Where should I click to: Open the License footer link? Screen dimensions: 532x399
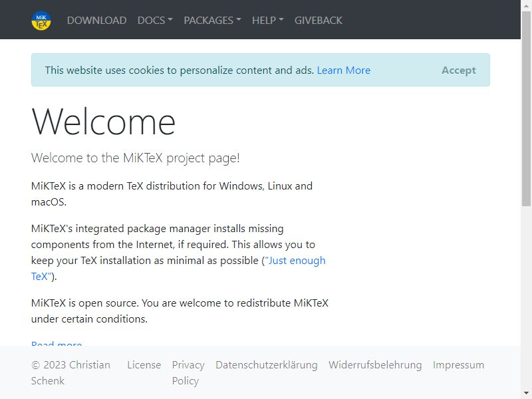[x=144, y=365]
